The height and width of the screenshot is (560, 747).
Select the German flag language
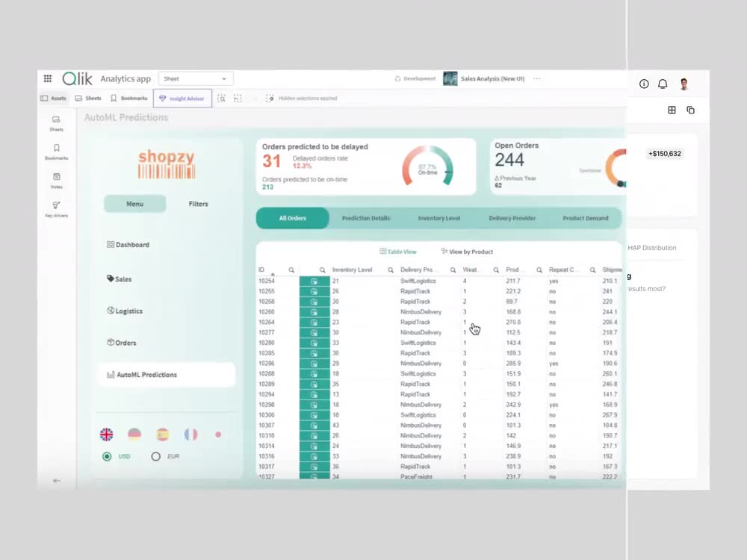click(x=134, y=435)
